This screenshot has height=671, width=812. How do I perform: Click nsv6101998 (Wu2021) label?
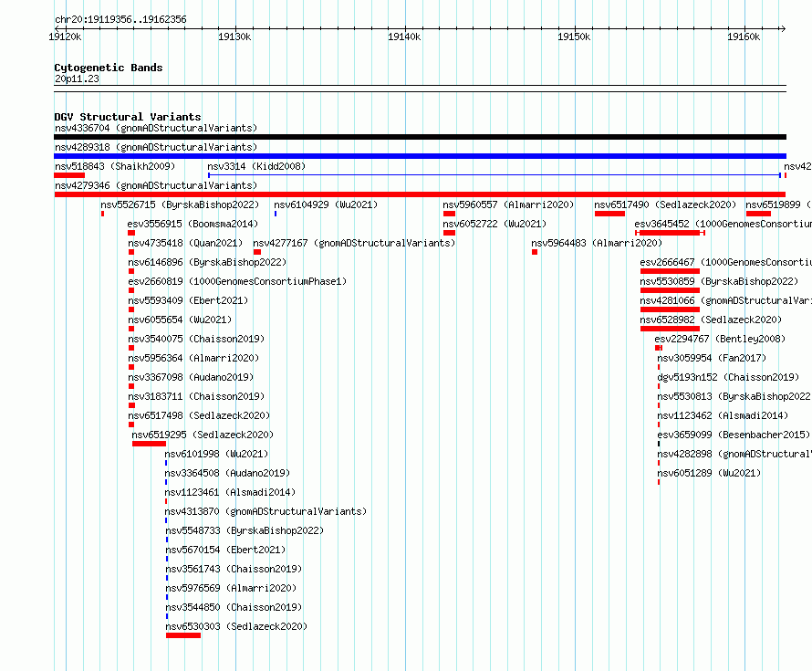(x=216, y=454)
